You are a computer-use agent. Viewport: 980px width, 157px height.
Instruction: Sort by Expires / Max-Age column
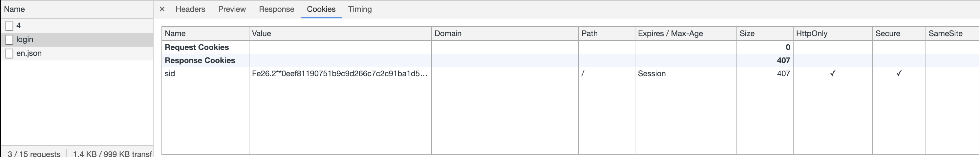click(686, 34)
